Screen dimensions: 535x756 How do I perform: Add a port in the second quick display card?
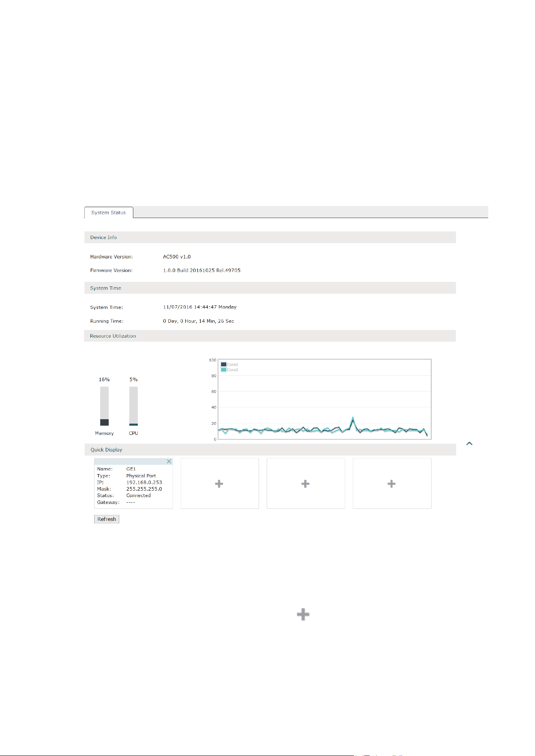coord(219,484)
